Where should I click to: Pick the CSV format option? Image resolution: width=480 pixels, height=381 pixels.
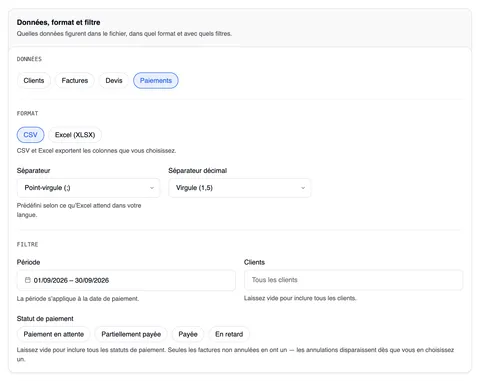30,135
